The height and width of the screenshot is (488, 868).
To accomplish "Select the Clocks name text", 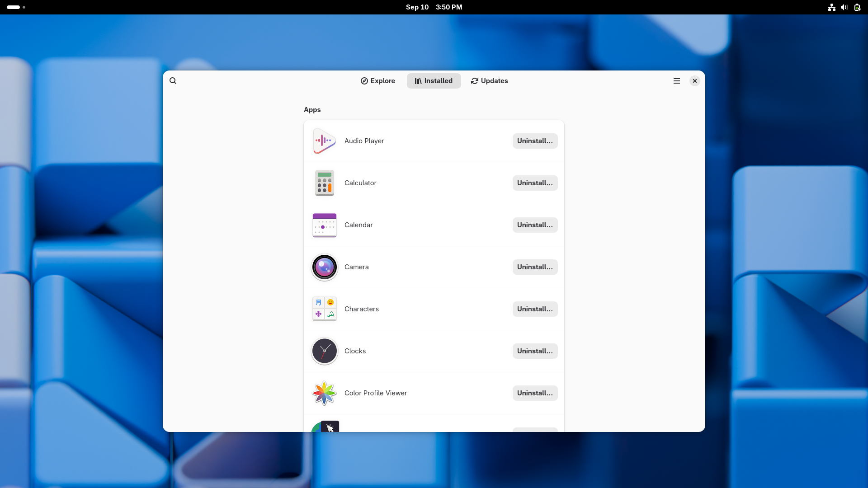I will tap(355, 351).
